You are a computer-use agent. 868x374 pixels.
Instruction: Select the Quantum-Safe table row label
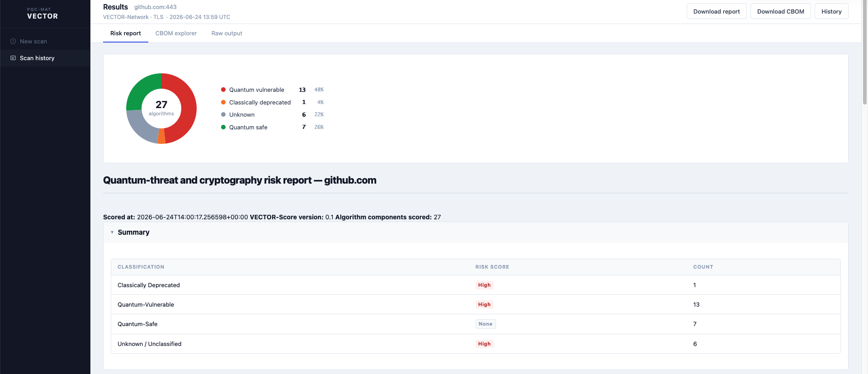137,324
